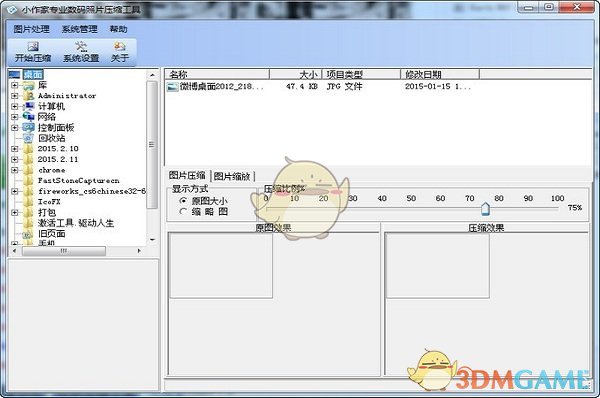
Task: Click the 回收站 recycle bin icon
Action: [x=28, y=138]
